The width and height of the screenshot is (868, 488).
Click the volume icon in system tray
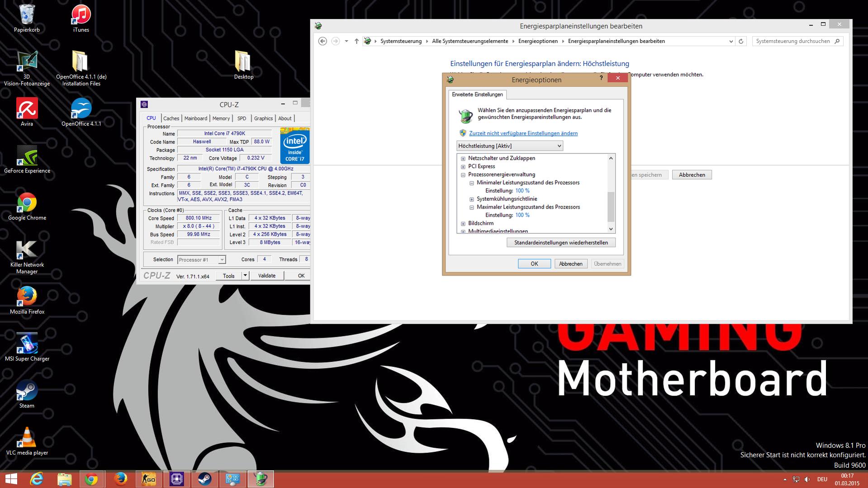(807, 479)
